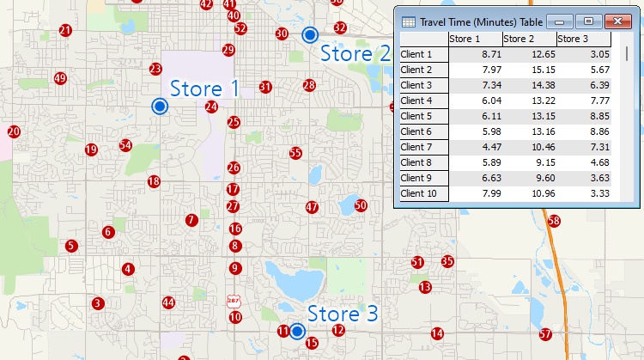Click the Store 3 blue map marker

click(297, 331)
